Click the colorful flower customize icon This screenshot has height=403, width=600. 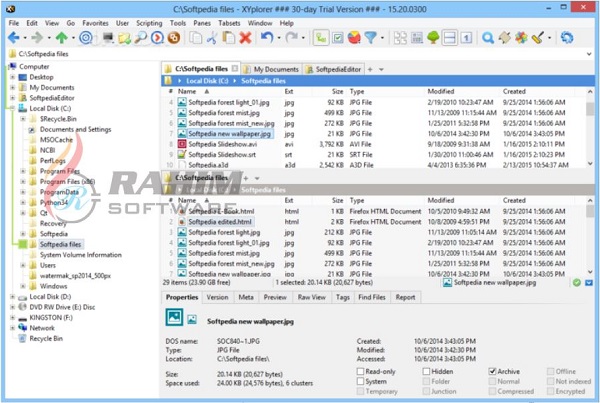521,38
